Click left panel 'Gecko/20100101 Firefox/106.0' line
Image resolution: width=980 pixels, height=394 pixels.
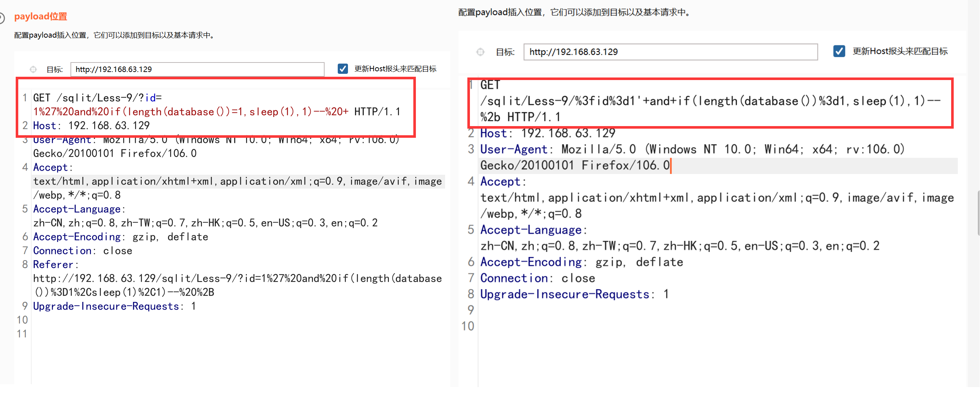tap(115, 154)
